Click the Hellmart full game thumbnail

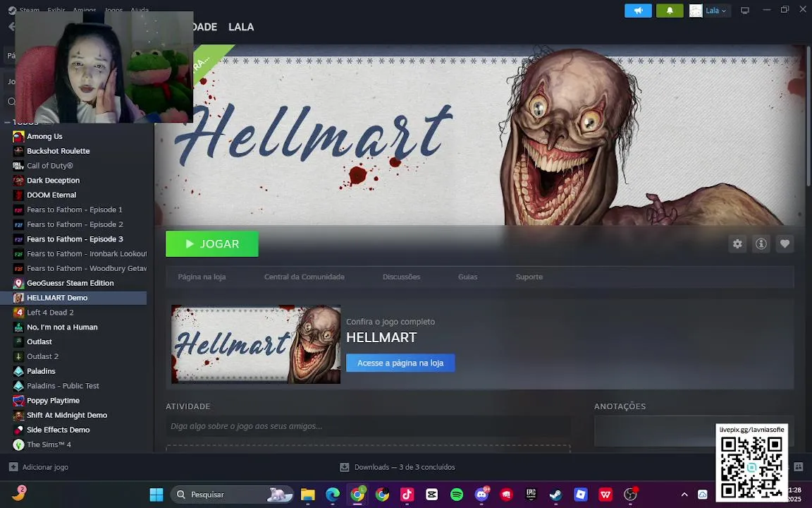(x=256, y=344)
